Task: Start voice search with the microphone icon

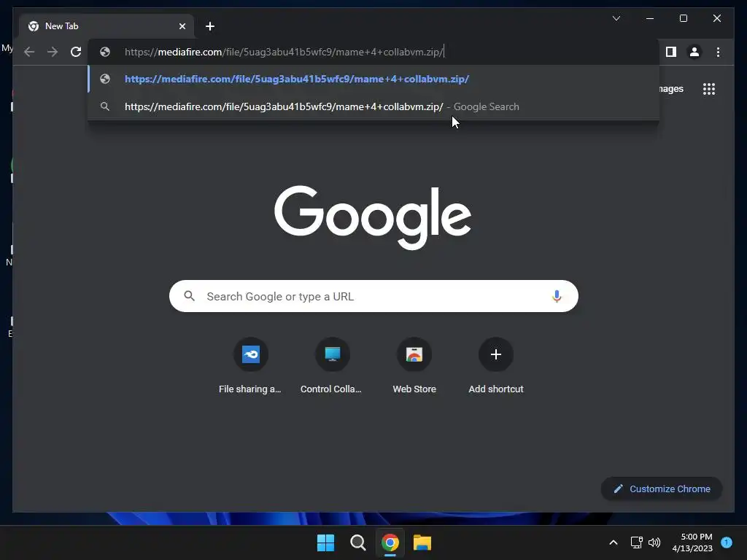Action: coord(557,296)
